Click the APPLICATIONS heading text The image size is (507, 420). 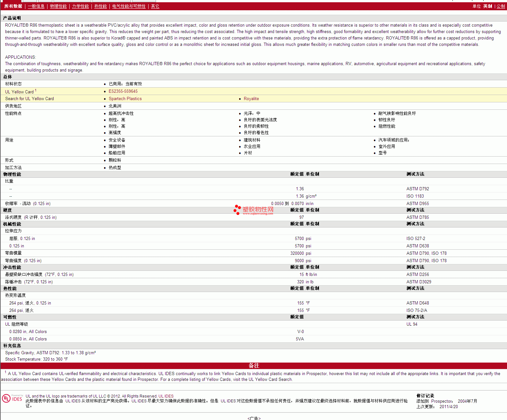click(x=21, y=57)
